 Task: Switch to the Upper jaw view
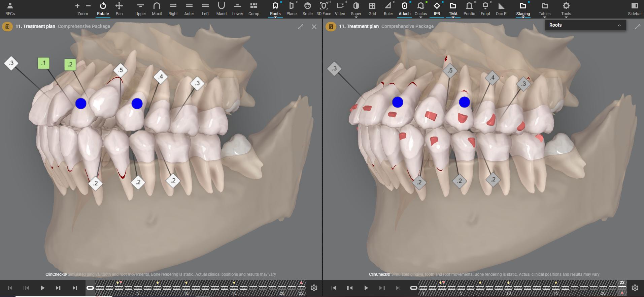(141, 9)
